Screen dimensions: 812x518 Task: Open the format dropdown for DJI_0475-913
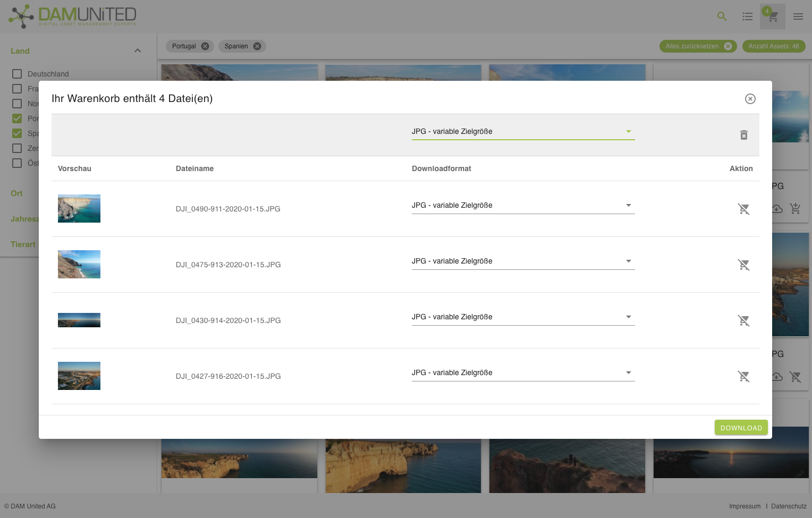523,261
